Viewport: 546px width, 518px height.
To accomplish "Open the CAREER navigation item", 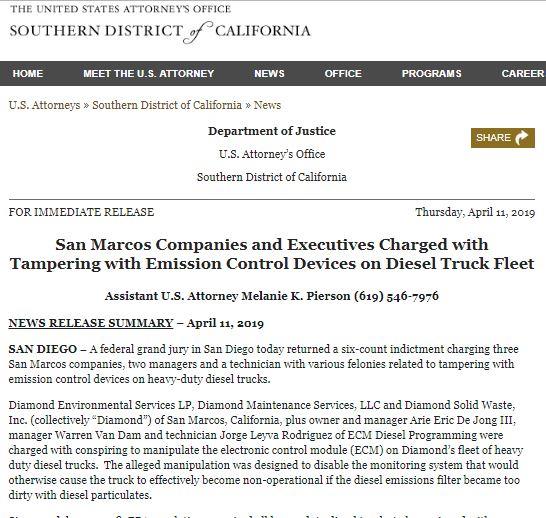I will [523, 73].
